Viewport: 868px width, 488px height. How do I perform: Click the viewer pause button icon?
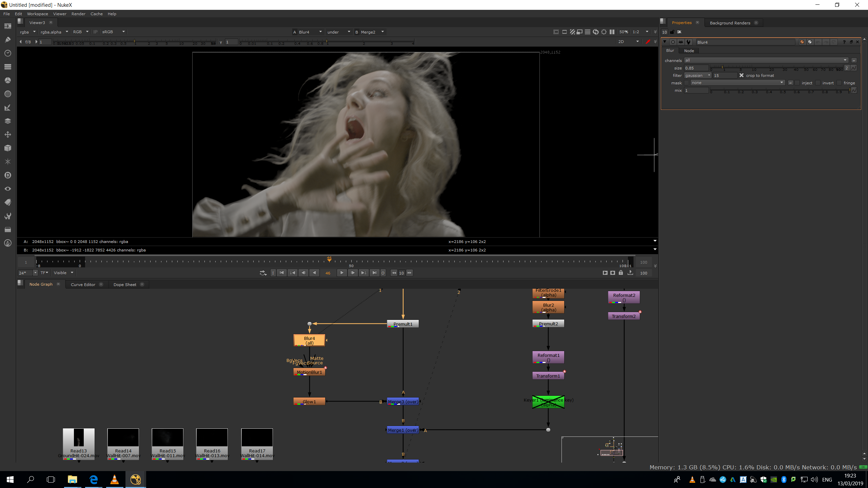point(612,32)
